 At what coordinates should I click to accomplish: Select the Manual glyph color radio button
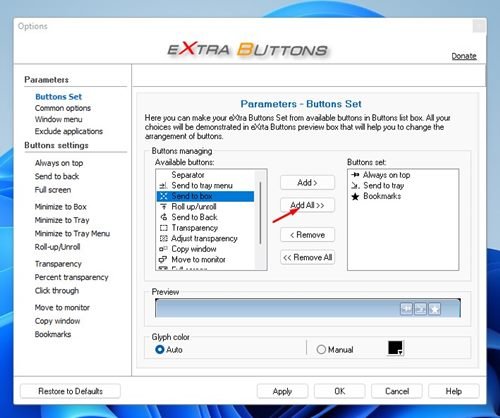pos(321,349)
